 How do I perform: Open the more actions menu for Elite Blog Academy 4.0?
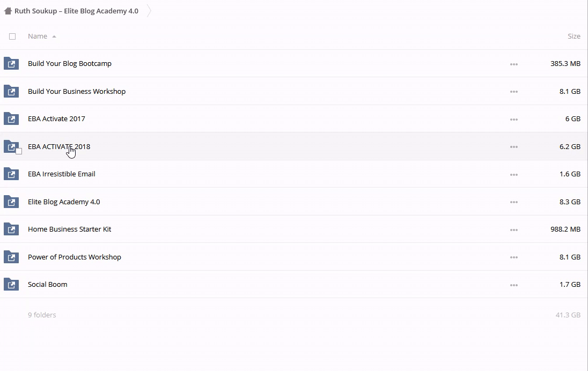point(513,202)
